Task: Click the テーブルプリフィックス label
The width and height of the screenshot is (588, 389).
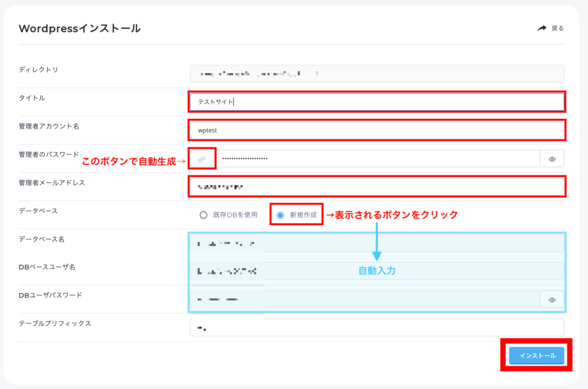Action: (x=55, y=323)
